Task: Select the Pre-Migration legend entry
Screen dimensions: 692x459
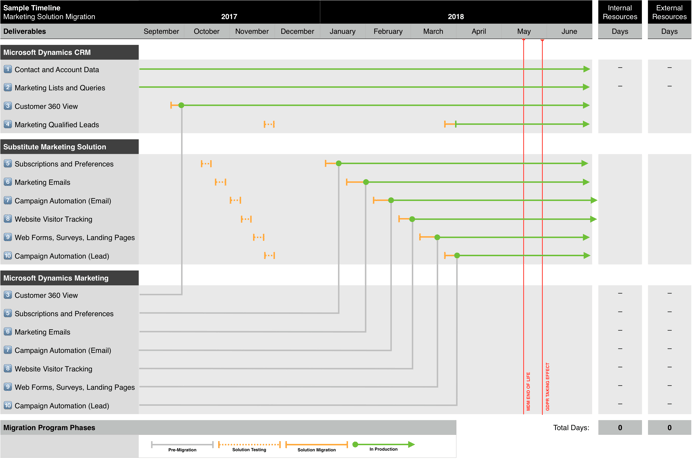Action: [x=182, y=446]
